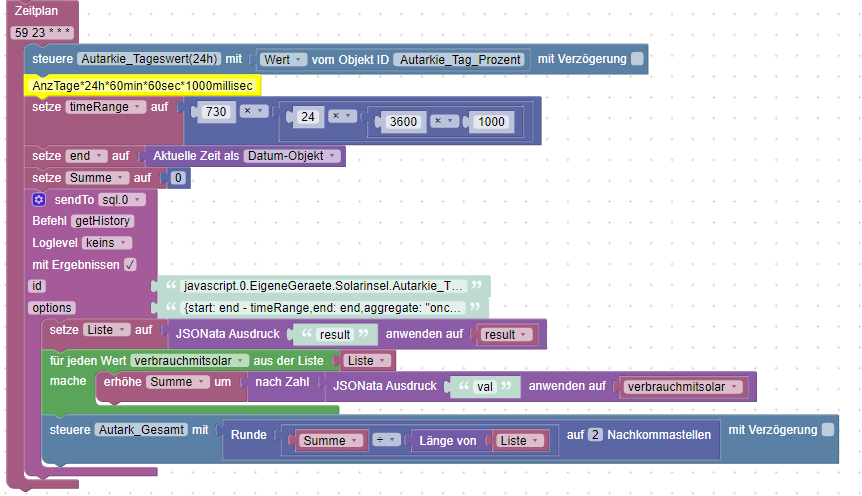Select the Autark_Gesamt object ID field
The width and height of the screenshot is (862, 496).
coord(141,429)
